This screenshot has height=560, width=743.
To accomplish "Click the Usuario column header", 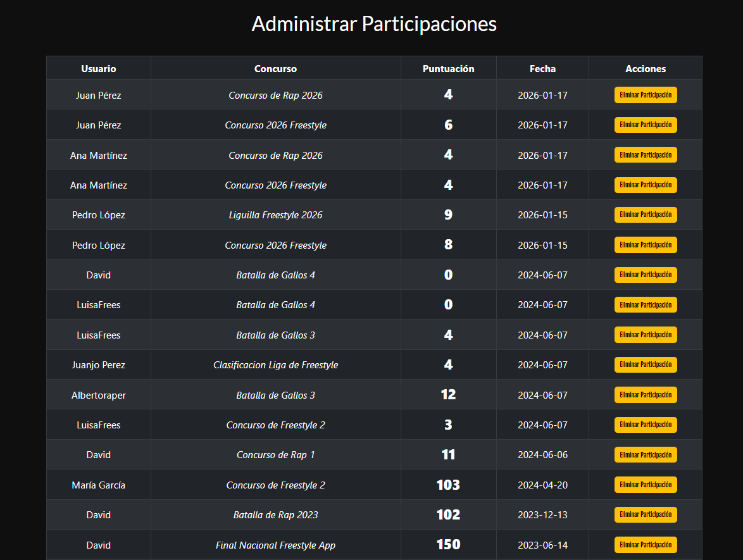I will point(99,69).
